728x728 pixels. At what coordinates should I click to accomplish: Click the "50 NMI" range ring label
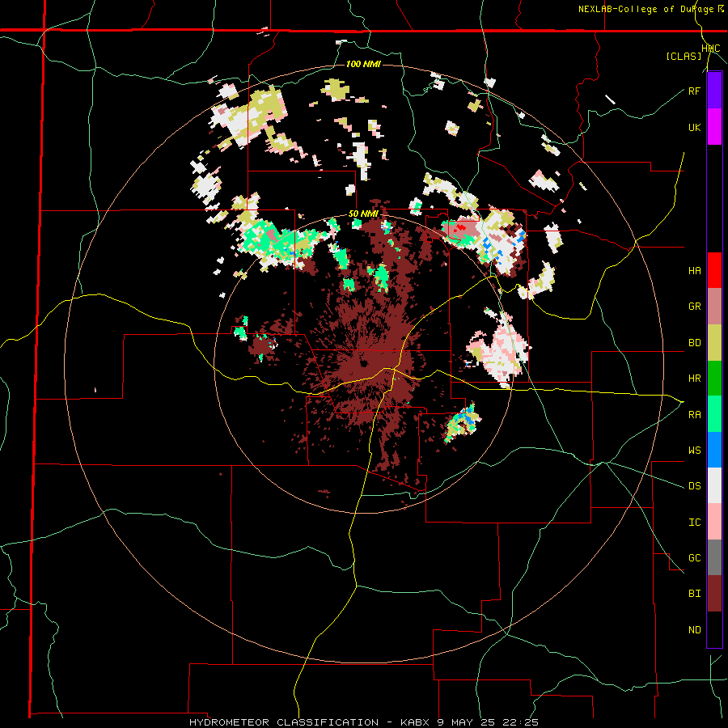pyautogui.click(x=363, y=214)
